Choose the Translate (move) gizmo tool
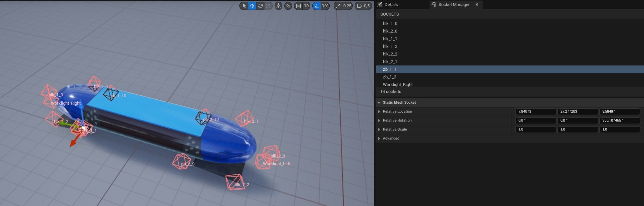This screenshot has height=206, width=644. click(252, 6)
